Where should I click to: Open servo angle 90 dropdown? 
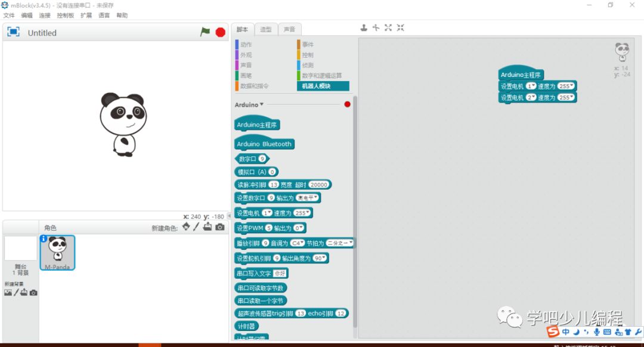320,258
